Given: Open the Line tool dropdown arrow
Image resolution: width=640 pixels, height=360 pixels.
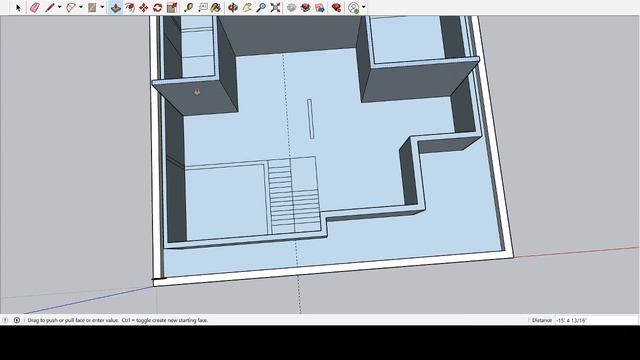Looking at the screenshot, I should pyautogui.click(x=60, y=7).
